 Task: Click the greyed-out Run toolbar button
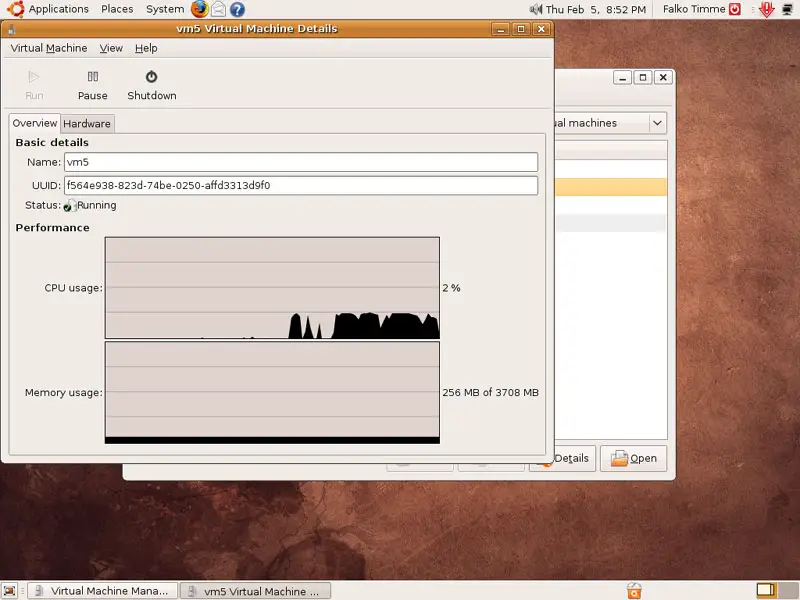click(34, 85)
